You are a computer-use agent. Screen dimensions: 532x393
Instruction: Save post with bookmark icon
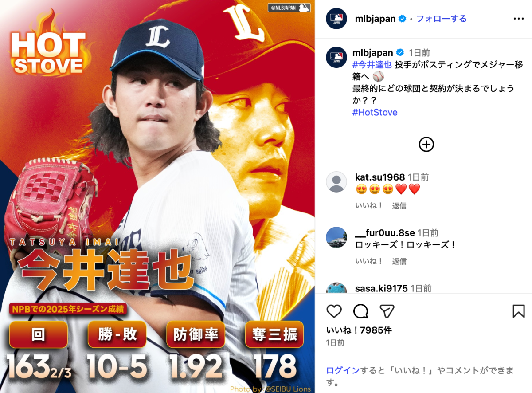[518, 311]
